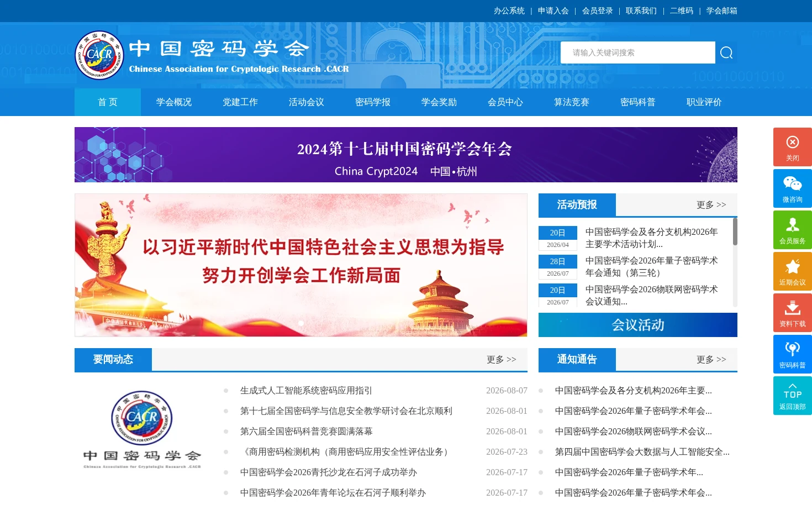Open 算法竞赛 navigation menu
The height and width of the screenshot is (510, 812).
[x=572, y=102]
